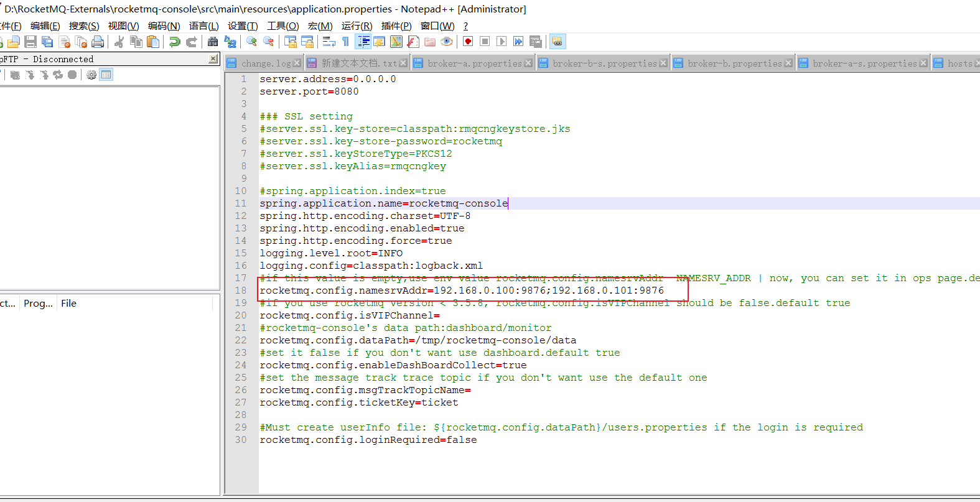Open the Function List icon

413,42
